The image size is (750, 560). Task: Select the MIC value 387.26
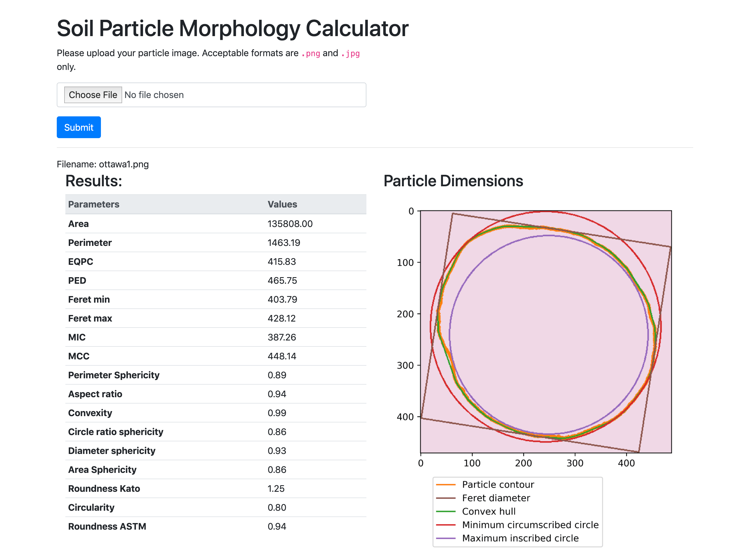click(282, 337)
